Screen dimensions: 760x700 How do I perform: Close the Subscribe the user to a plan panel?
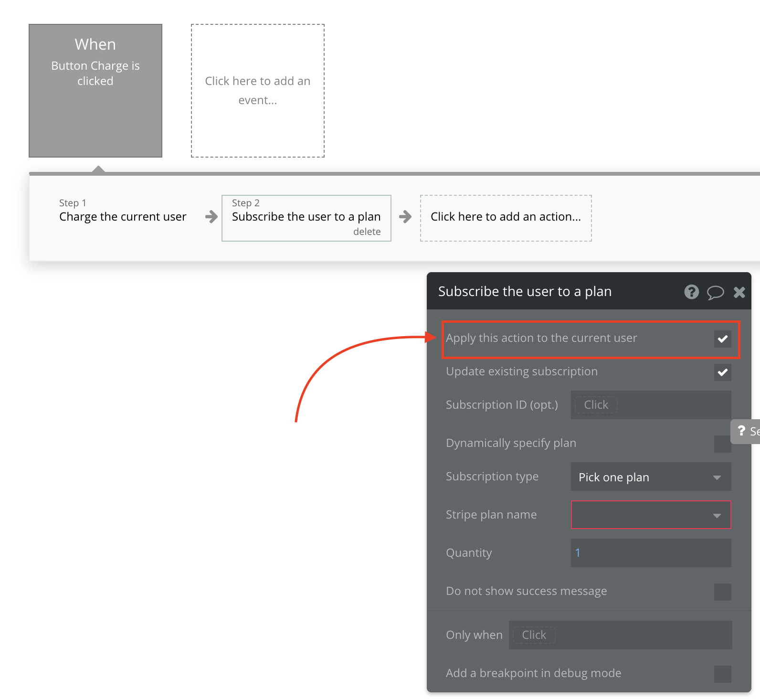pos(739,292)
